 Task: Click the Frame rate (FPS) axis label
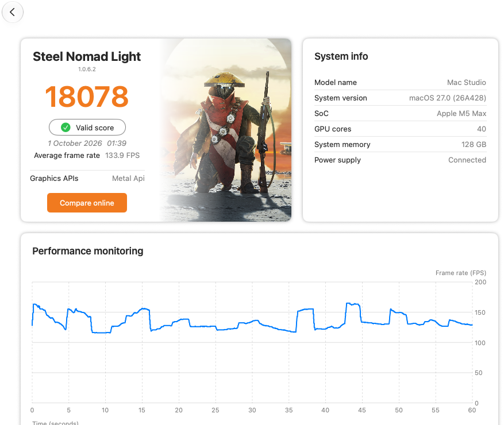point(460,273)
